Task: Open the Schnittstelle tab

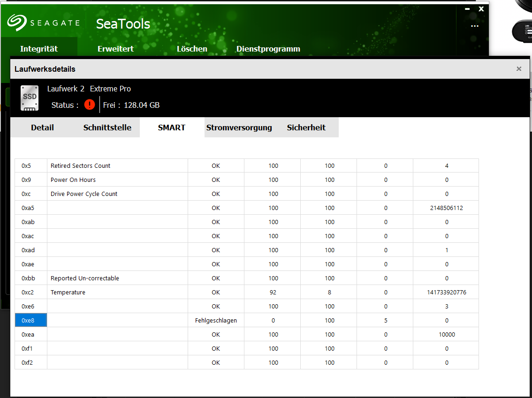Action: (x=107, y=127)
